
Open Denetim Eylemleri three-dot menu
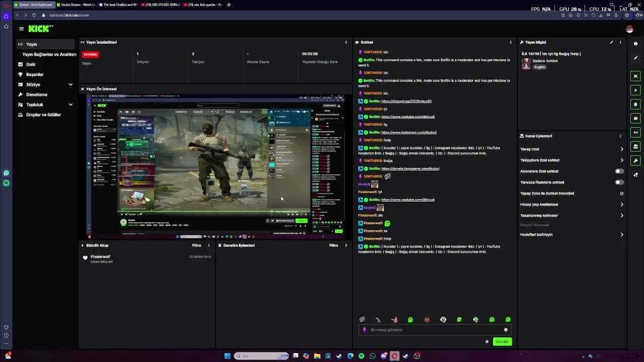click(346, 245)
